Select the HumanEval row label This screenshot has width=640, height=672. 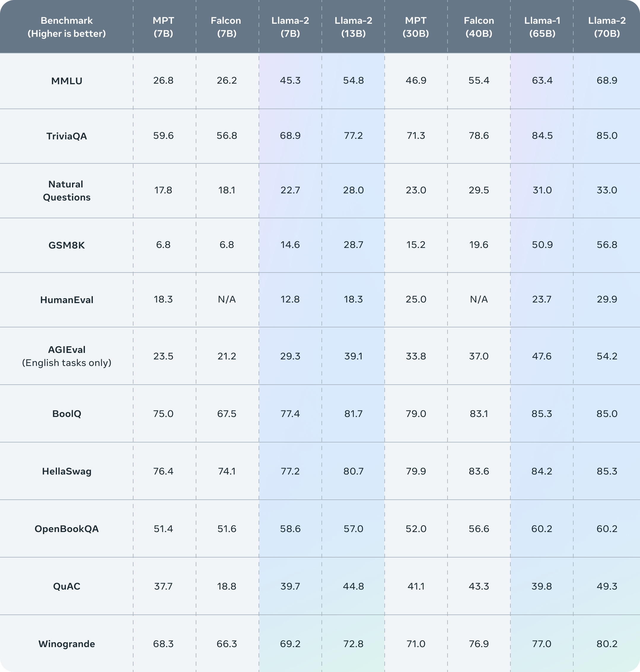pyautogui.click(x=66, y=300)
